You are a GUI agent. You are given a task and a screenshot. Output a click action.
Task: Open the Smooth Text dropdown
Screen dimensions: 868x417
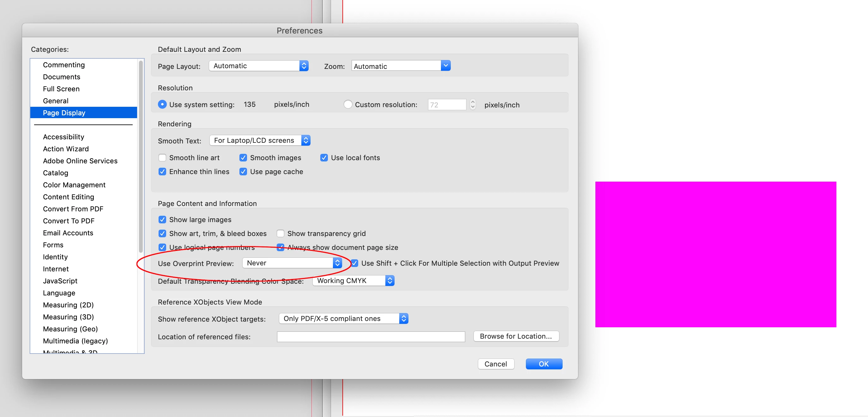point(259,140)
